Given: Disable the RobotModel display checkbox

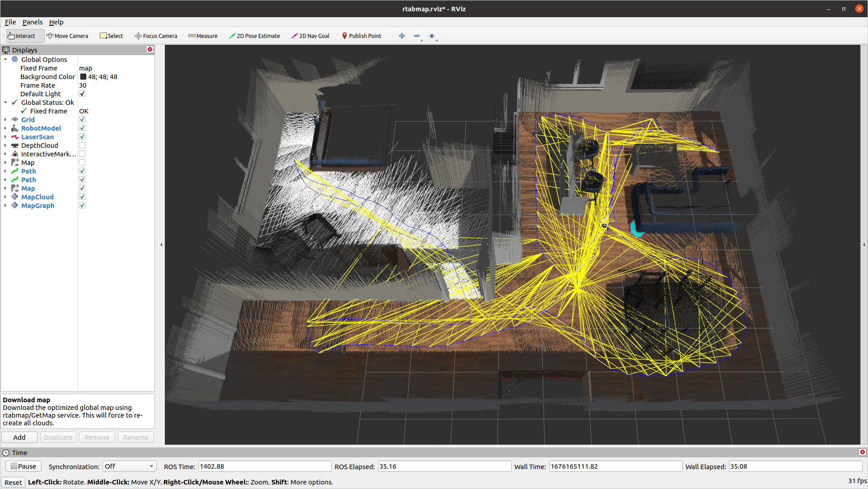Looking at the screenshot, I should coord(82,128).
